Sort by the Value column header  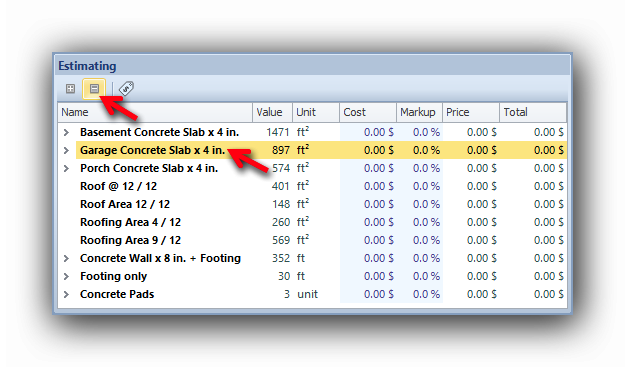(273, 112)
